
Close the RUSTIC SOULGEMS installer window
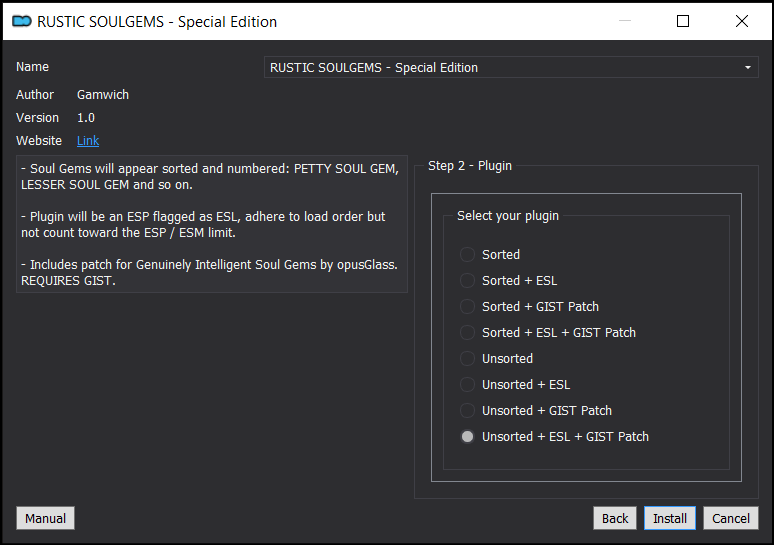pyautogui.click(x=741, y=21)
